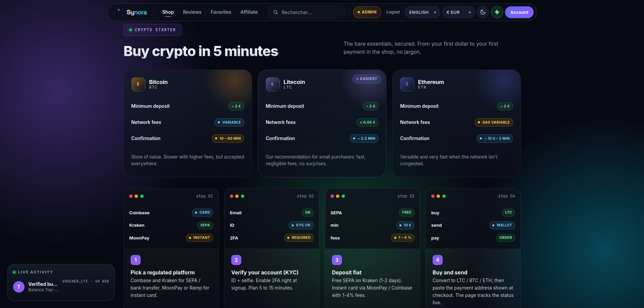This screenshot has width=644, height=308.
Task: Click the CRYPTO STARTER badge
Action: click(x=152, y=30)
